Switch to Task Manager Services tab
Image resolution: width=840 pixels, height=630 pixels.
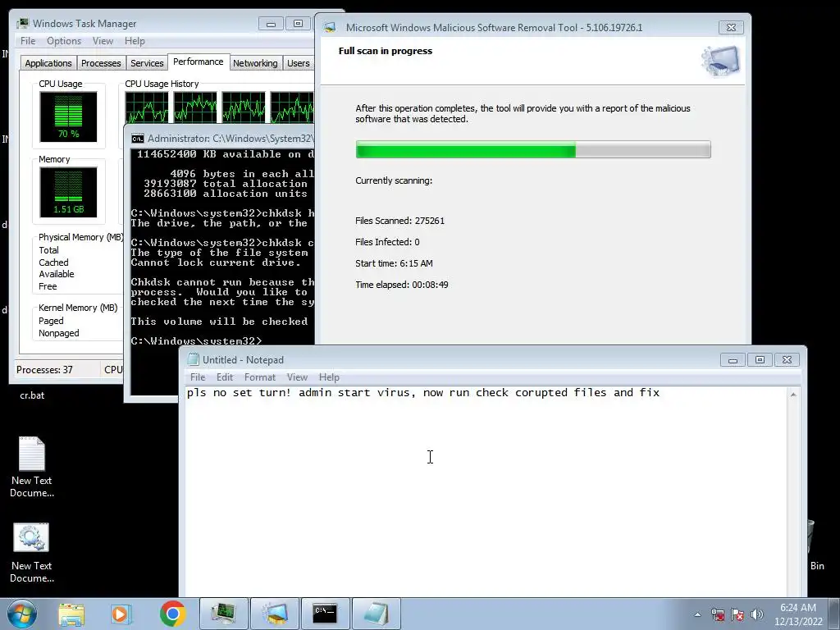(147, 63)
